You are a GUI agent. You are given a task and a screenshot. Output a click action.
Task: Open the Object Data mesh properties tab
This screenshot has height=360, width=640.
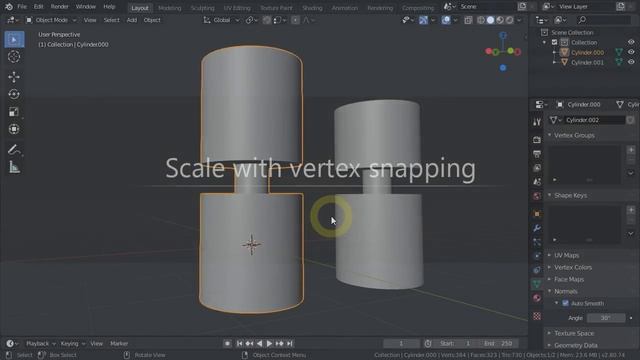[x=537, y=284]
